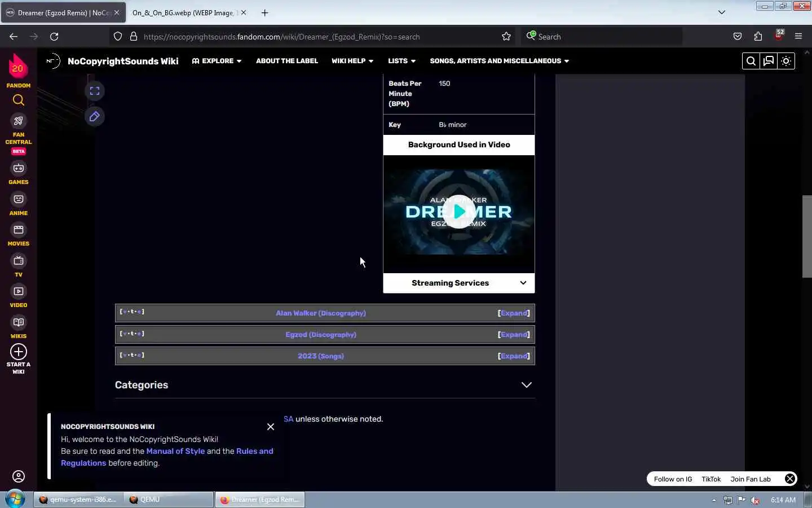812x508 pixels.
Task: Click the wiki header search icon
Action: coord(751,61)
